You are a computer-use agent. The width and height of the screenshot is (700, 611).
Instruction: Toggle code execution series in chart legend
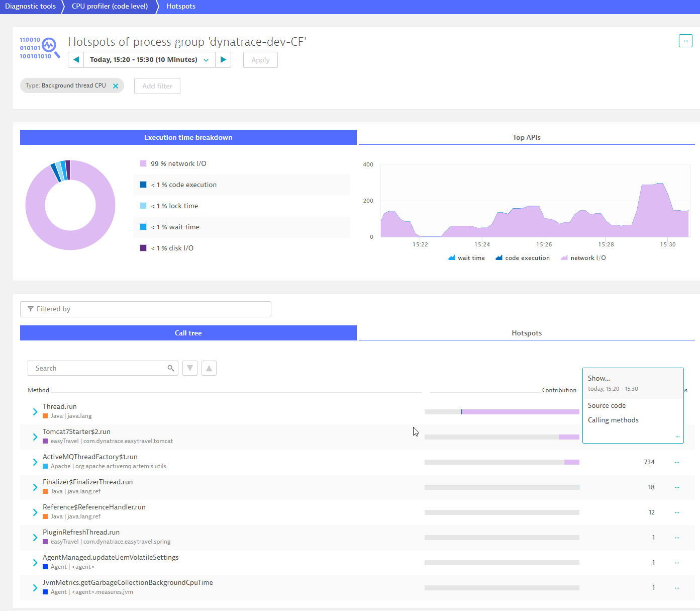(523, 258)
